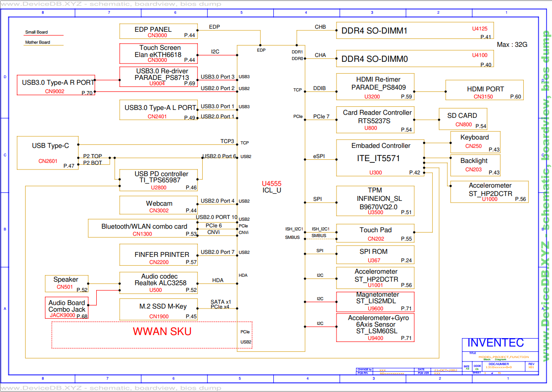Image resolution: width=552 pixels, height=392 pixels.
Task: Click the U4555 ICL_U chip label
Action: click(x=272, y=187)
